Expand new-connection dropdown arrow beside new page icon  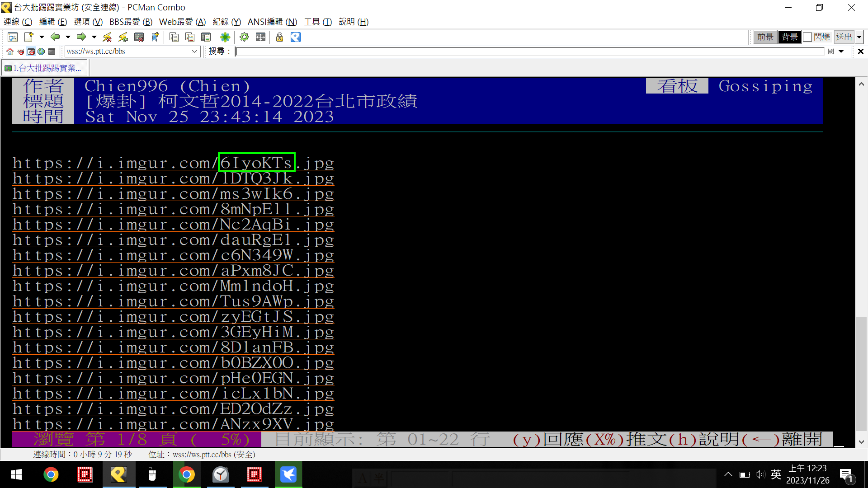coord(42,37)
